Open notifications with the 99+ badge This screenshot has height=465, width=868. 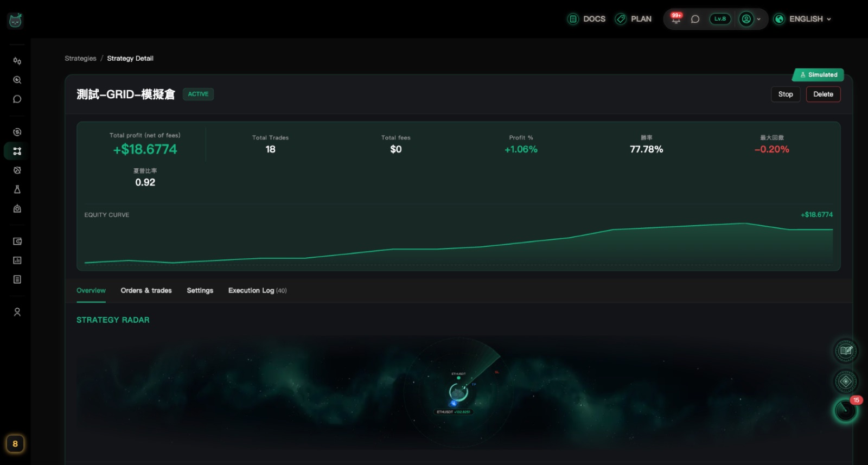(676, 18)
